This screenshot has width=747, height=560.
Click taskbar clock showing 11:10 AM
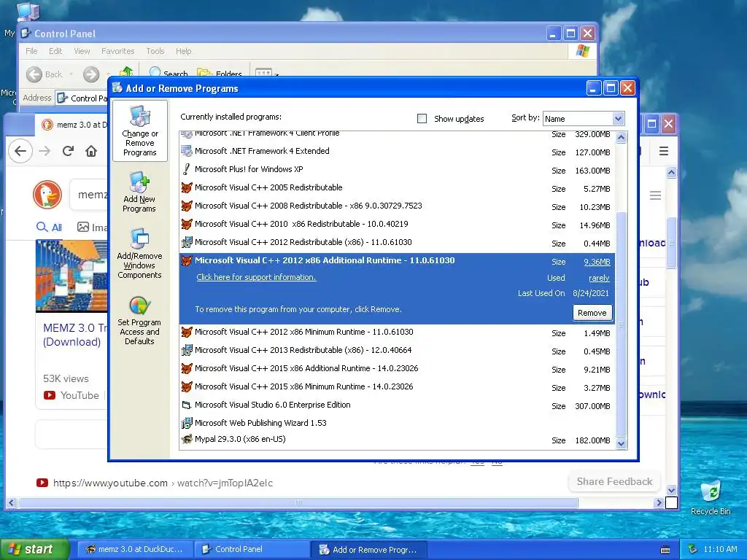720,549
